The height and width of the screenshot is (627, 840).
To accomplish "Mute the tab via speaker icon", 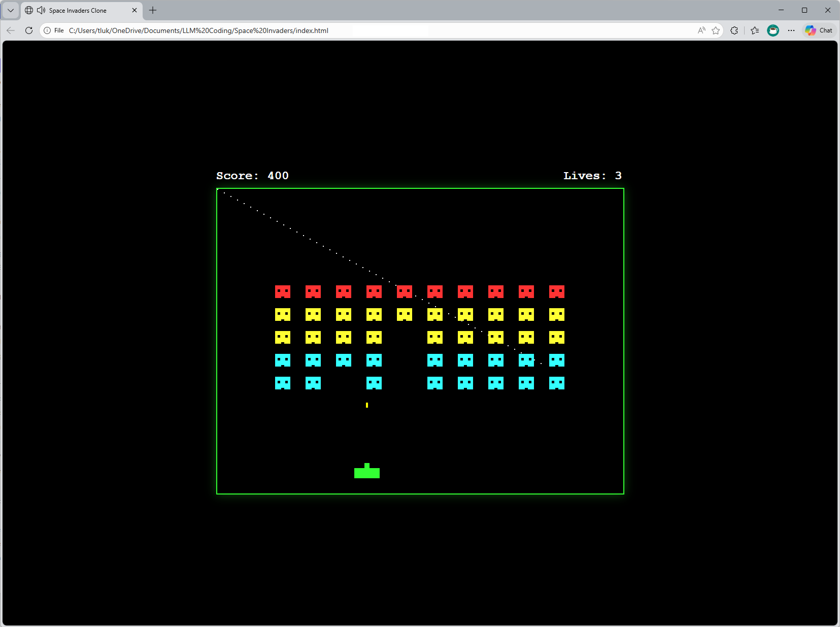I will (41, 10).
